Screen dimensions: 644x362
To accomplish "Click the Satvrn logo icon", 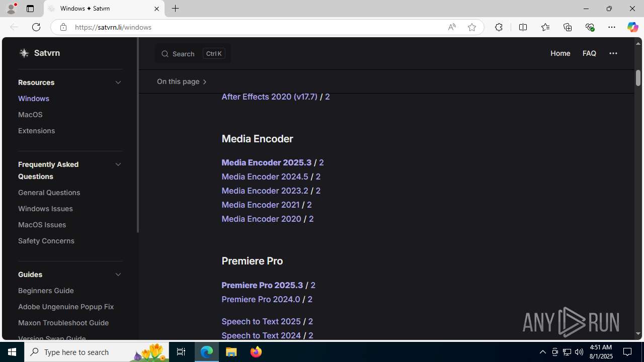I will click(24, 53).
